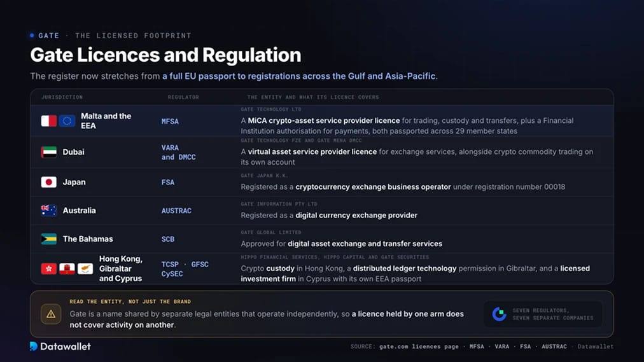The width and height of the screenshot is (644, 362).
Task: Click 'gate.com licences page' source text
Action: click(x=419, y=346)
